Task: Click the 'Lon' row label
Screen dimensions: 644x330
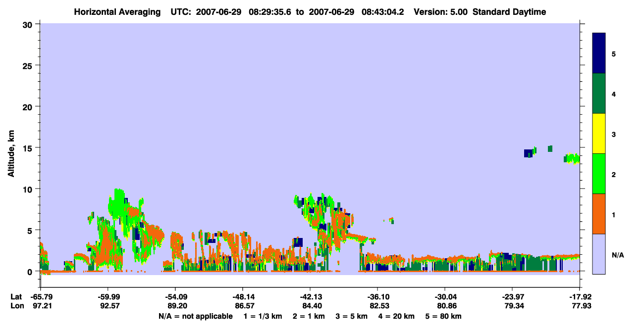Action: pyautogui.click(x=16, y=306)
